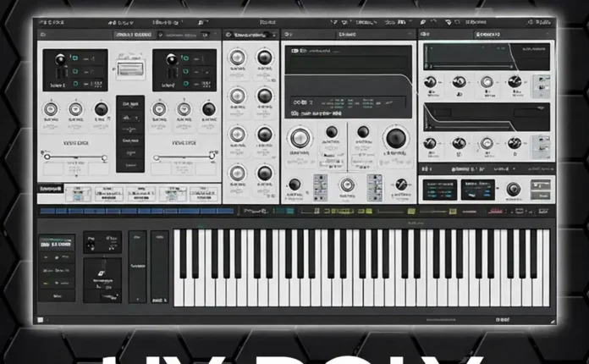Viewport: 589px width, 364px height.
Task: Toggle the middle teal switch in the first oscillator display
Action: point(75,71)
